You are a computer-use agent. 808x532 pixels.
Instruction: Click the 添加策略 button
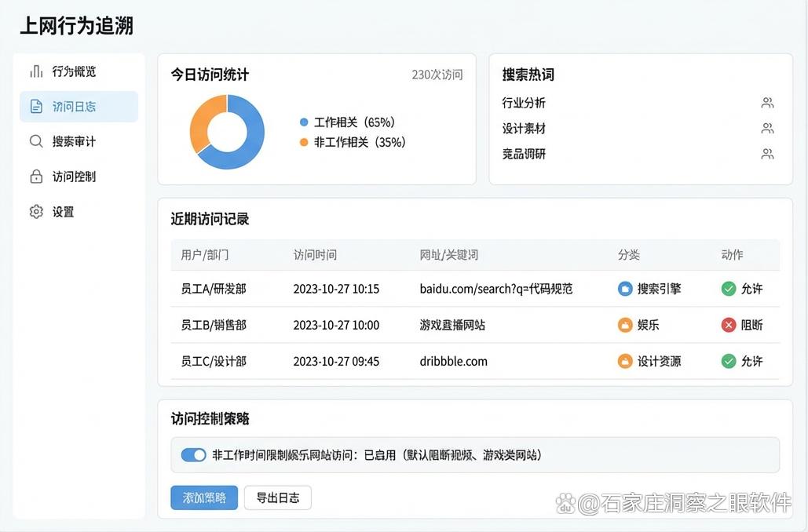pyautogui.click(x=204, y=497)
